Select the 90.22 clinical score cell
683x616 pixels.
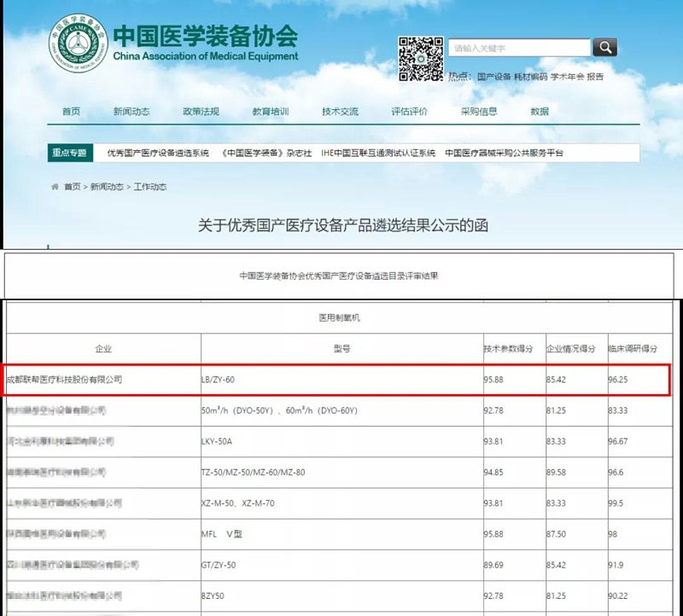[639, 596]
